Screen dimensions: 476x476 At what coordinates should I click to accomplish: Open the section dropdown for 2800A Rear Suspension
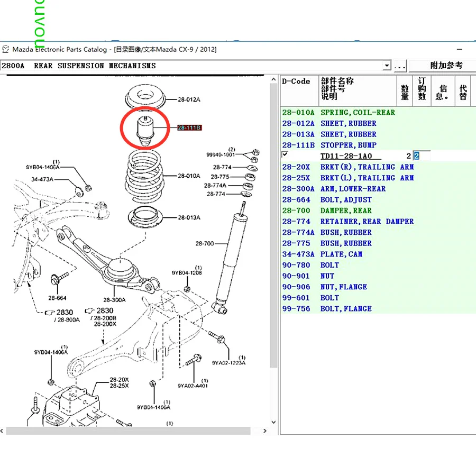point(387,66)
